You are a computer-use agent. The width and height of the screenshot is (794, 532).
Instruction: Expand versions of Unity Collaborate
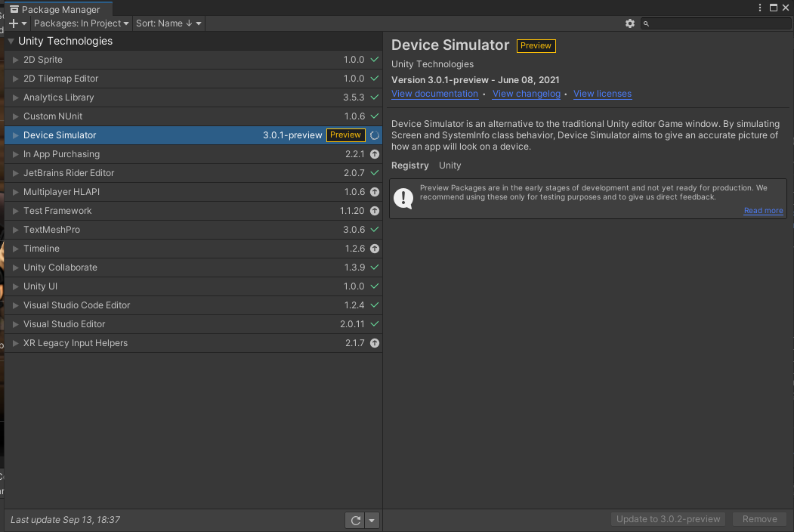click(16, 268)
